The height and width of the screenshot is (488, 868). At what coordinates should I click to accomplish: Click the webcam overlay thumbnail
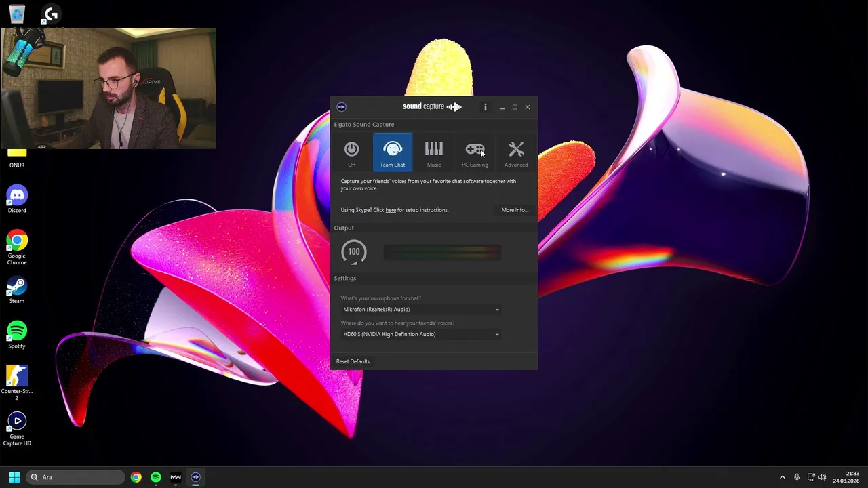(x=108, y=88)
